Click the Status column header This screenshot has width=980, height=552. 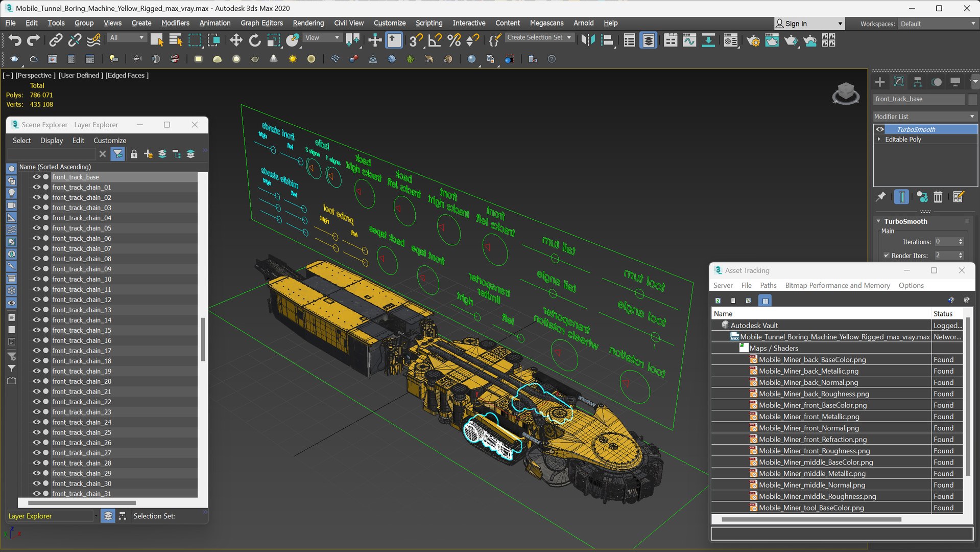pyautogui.click(x=943, y=314)
